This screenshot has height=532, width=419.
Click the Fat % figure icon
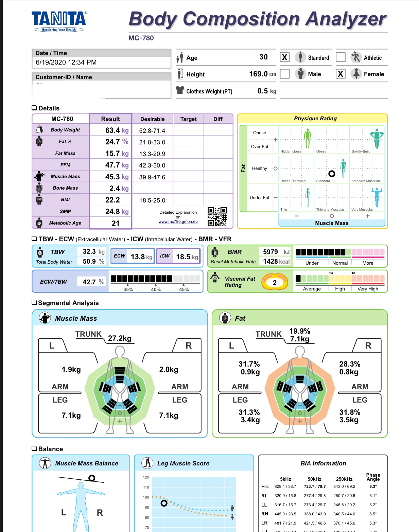click(x=39, y=141)
